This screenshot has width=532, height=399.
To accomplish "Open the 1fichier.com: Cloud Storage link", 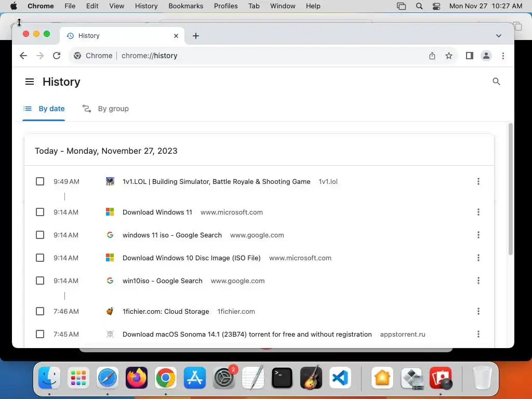I will (166, 312).
